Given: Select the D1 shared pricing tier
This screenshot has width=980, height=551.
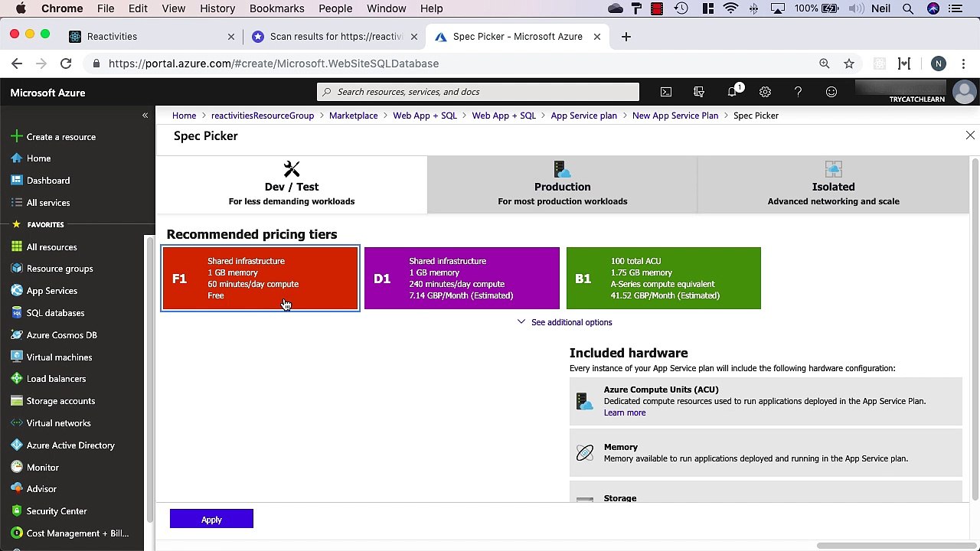Looking at the screenshot, I should [462, 279].
